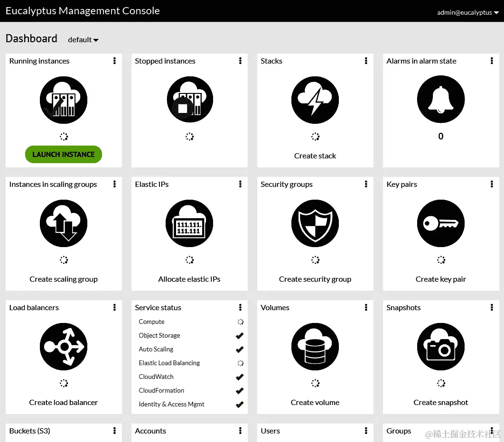This screenshot has width=504, height=442.
Task: Click the Dashboard page heading
Action: [x=31, y=38]
